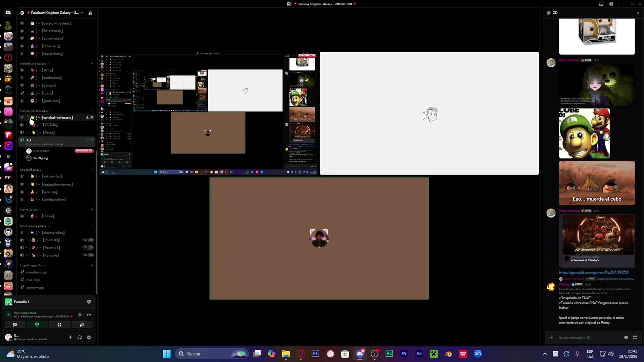Open activities button in voice panel
Screen dimensions: 644x362
(x=59, y=325)
